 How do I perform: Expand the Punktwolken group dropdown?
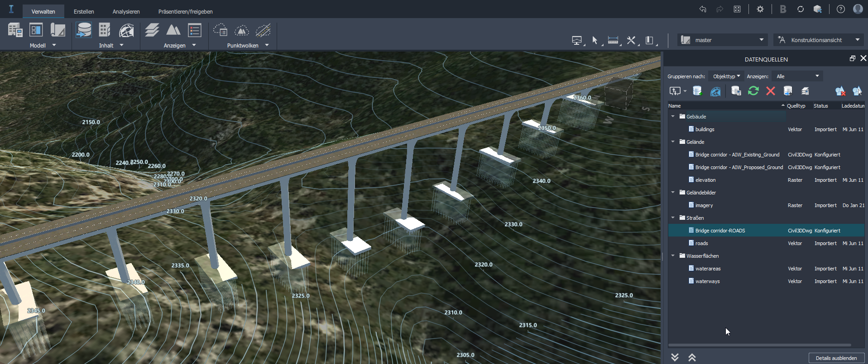[267, 45]
